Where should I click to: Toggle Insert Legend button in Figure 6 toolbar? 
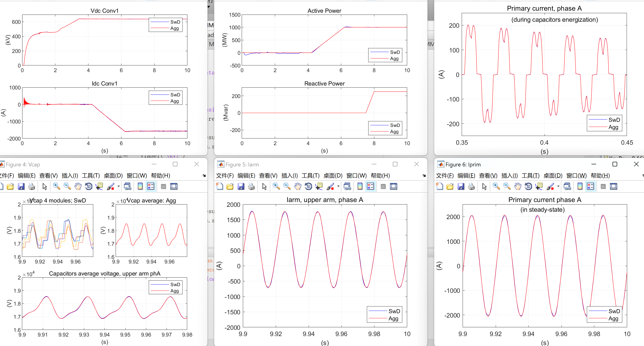pos(590,186)
